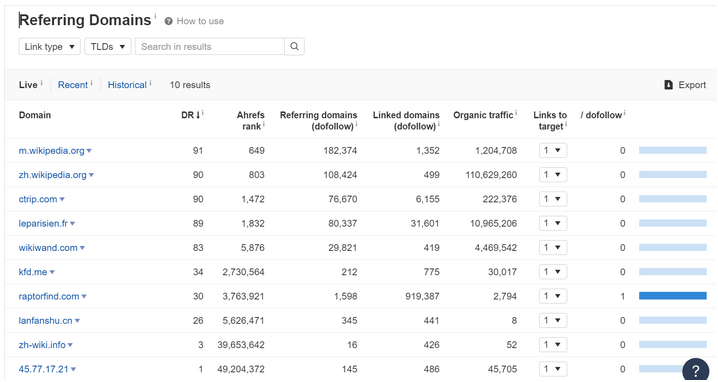Open m.wikipedia.org domain link

(x=51, y=151)
